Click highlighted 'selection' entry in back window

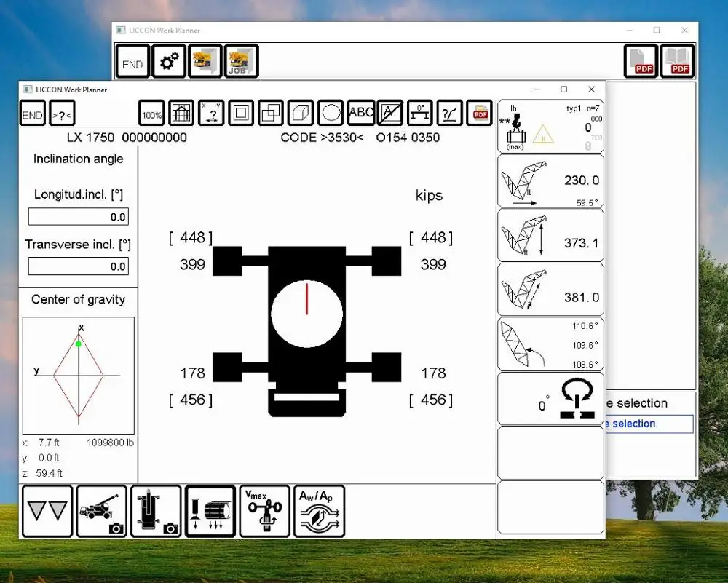click(x=649, y=424)
